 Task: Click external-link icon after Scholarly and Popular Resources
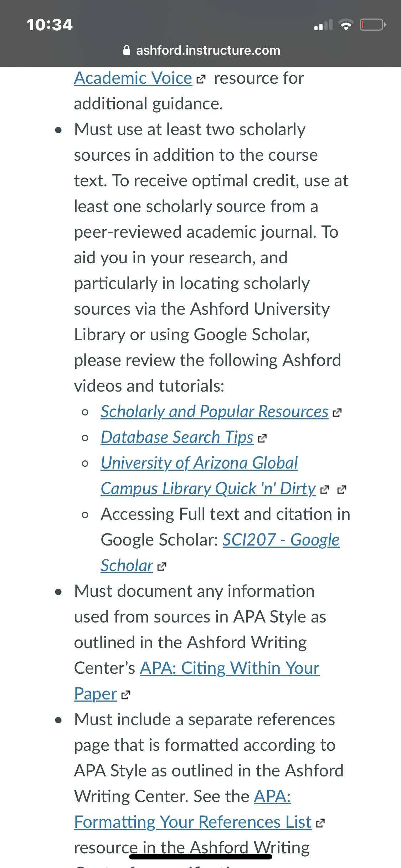coord(337,413)
